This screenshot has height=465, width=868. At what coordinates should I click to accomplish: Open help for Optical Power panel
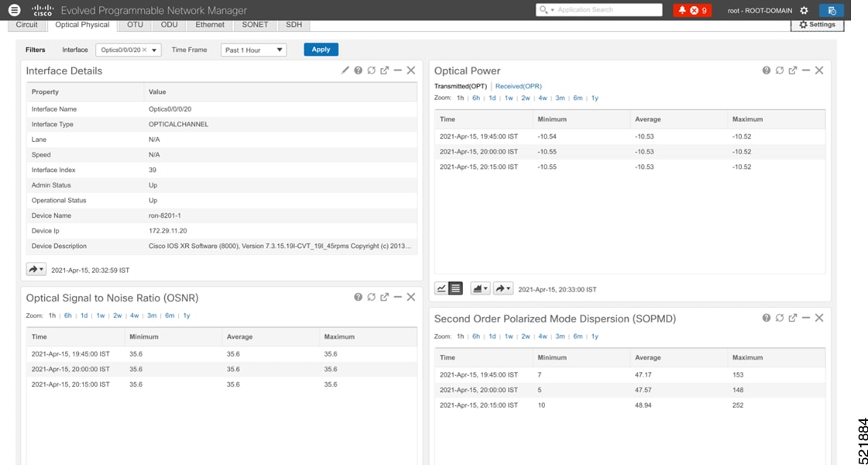[x=766, y=71]
